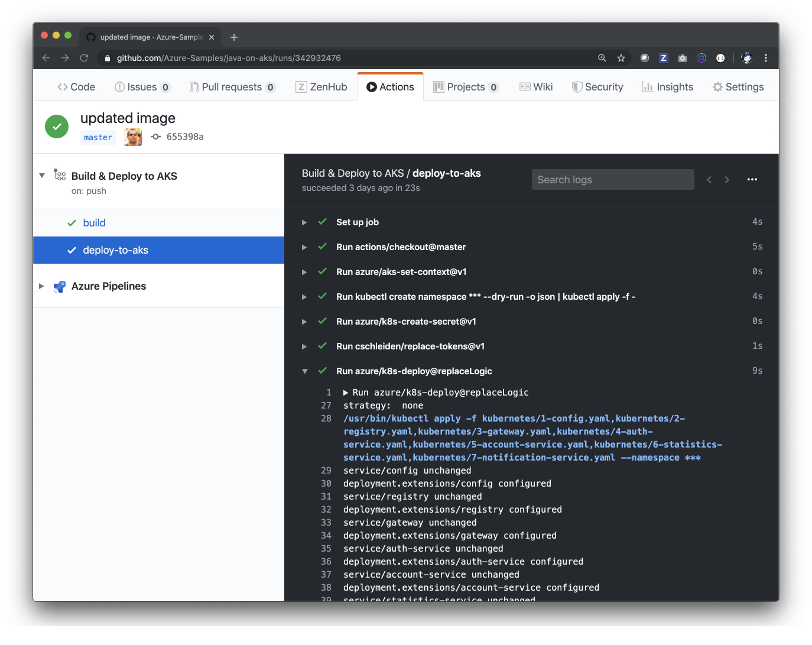Image resolution: width=812 pixels, height=645 pixels.
Task: Click the commit icon next to 655398a
Action: point(156,137)
